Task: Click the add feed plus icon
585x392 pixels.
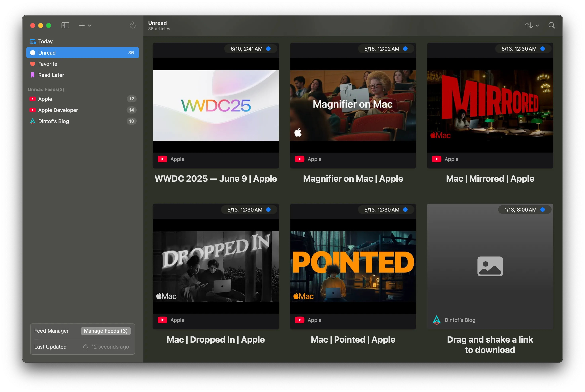Action: click(x=82, y=25)
